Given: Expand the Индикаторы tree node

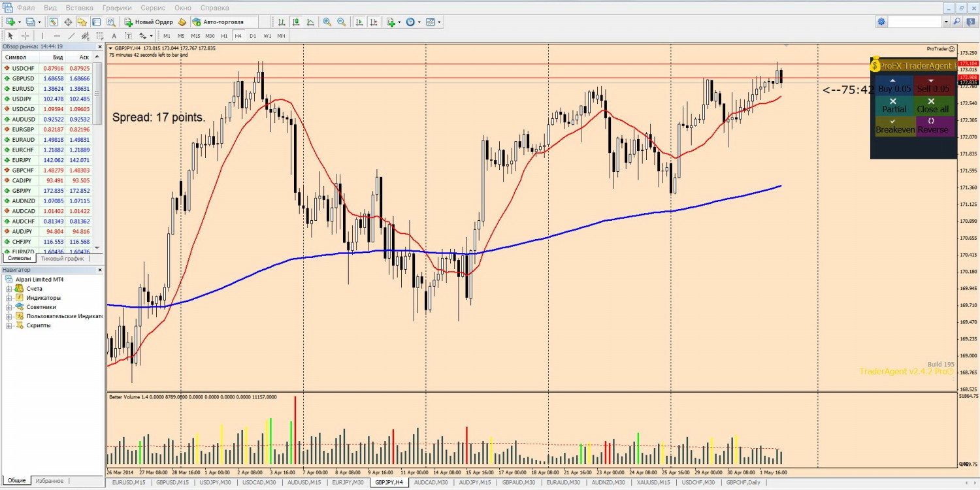Looking at the screenshot, I should [9, 298].
